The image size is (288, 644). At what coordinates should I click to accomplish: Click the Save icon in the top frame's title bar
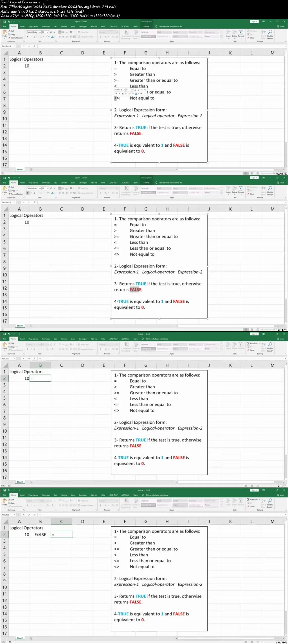tap(4, 22)
